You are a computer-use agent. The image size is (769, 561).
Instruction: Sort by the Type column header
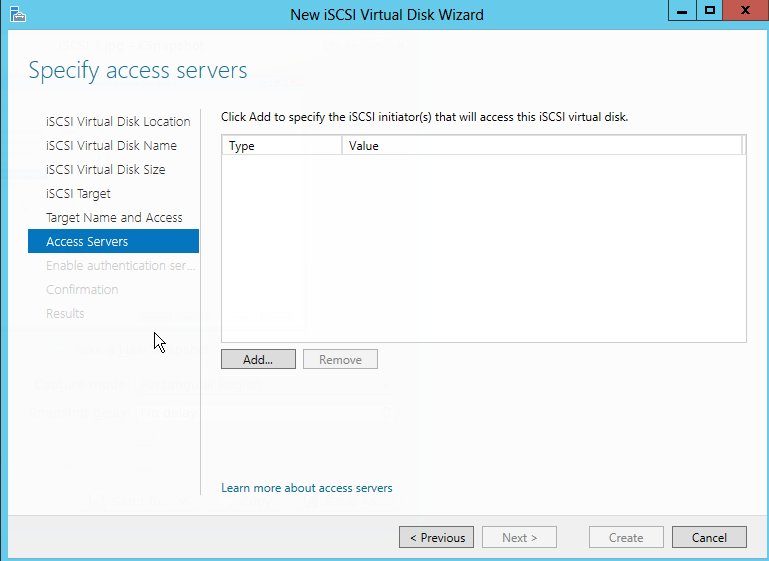pos(280,146)
